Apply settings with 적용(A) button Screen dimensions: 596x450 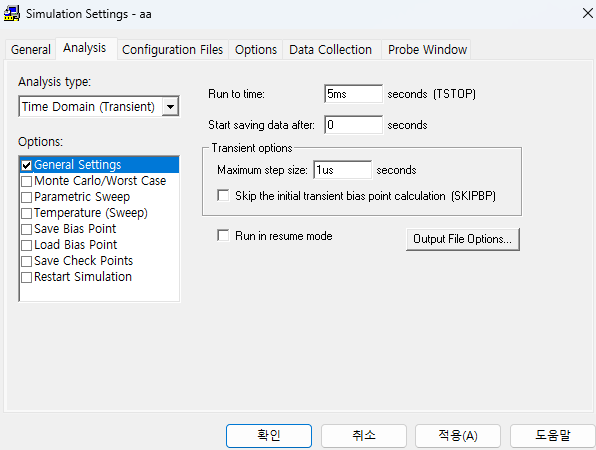[x=458, y=436]
